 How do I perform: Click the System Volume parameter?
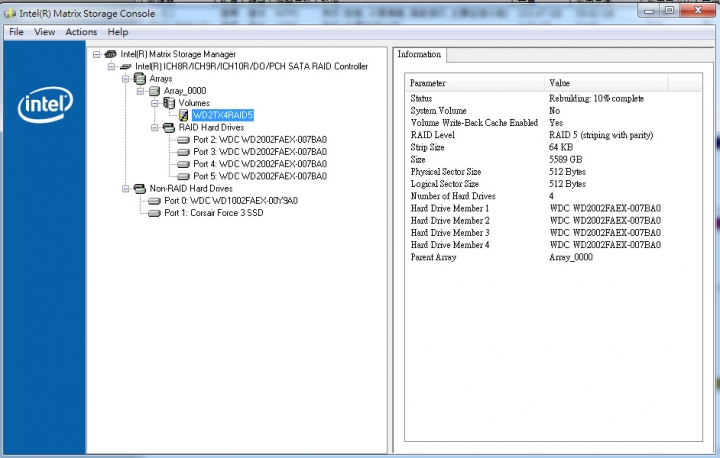(439, 111)
